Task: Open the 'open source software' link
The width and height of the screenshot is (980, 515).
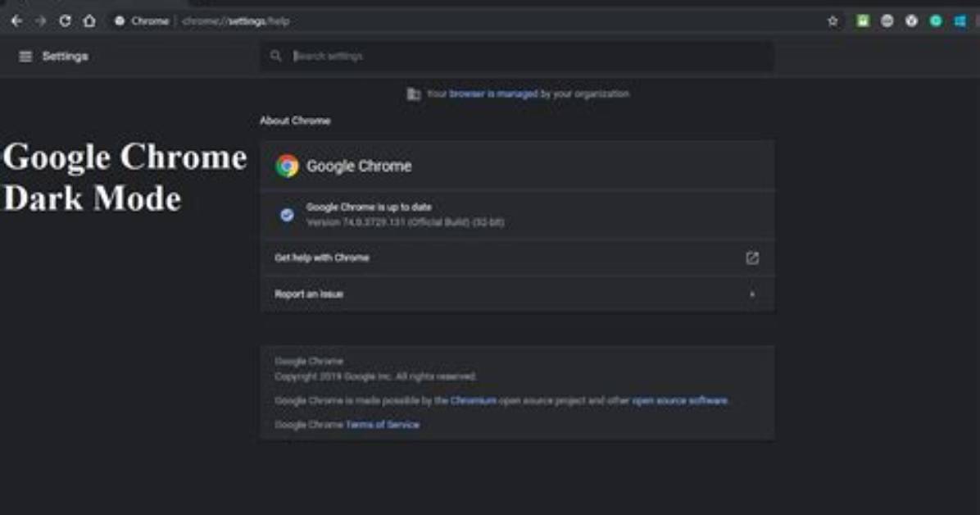Action: coord(679,400)
